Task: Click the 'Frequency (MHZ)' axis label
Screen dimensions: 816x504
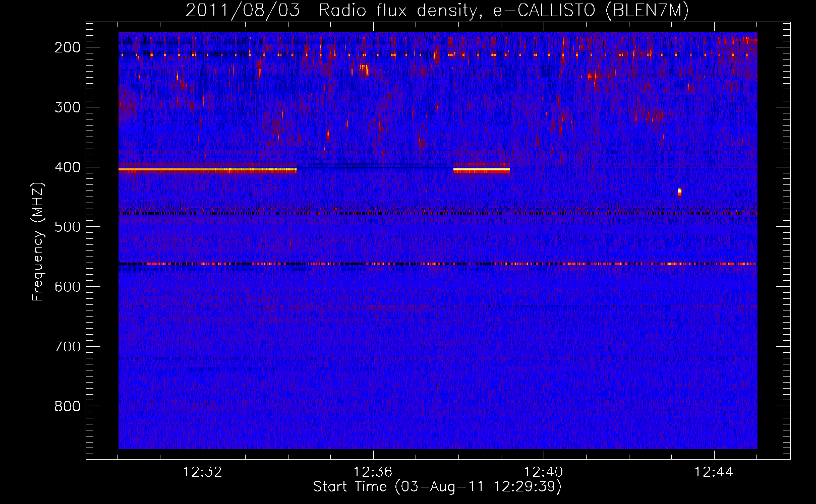Action: [38, 242]
